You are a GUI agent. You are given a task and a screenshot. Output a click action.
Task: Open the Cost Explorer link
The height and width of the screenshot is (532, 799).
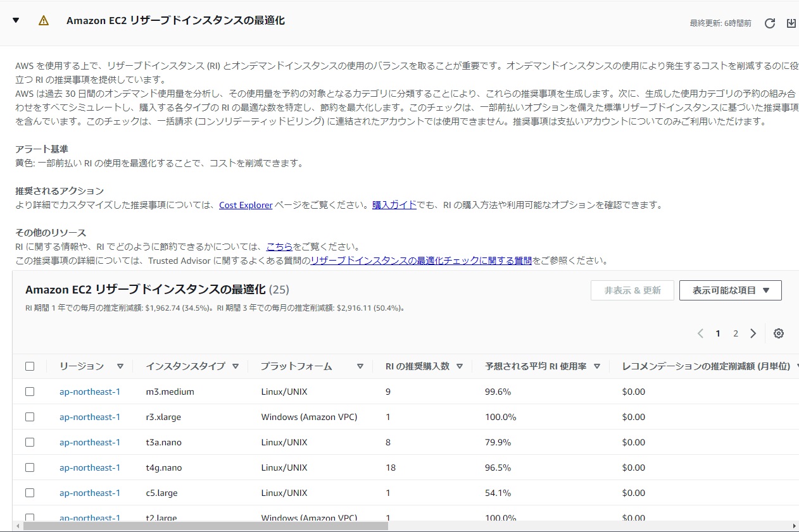tap(246, 205)
